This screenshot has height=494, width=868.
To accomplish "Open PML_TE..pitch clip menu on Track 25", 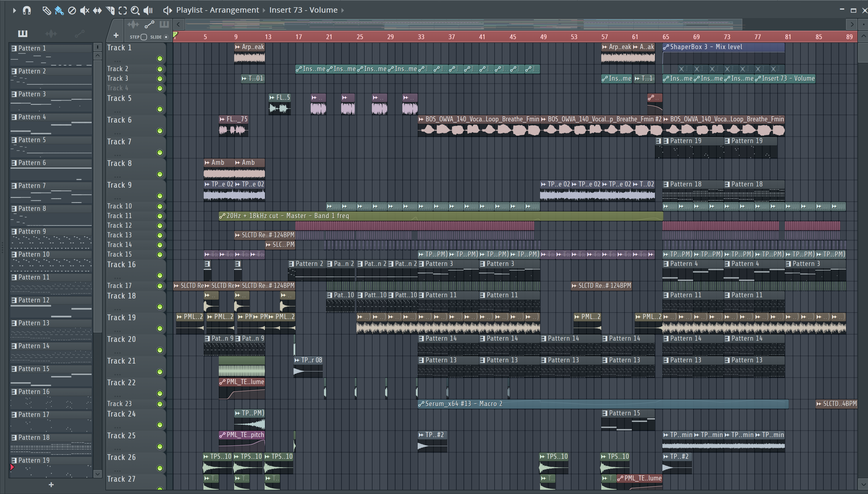I will pos(223,435).
